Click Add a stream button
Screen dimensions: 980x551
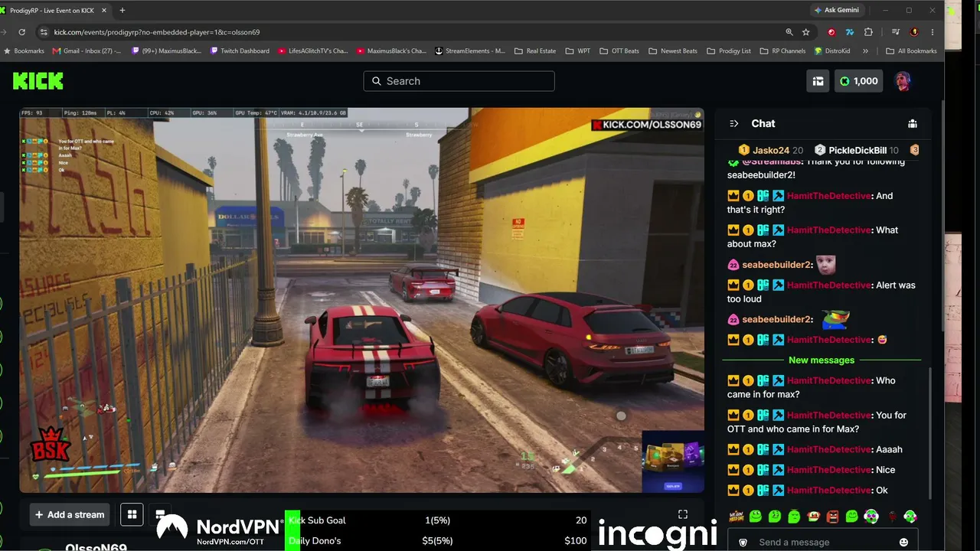[x=69, y=514]
